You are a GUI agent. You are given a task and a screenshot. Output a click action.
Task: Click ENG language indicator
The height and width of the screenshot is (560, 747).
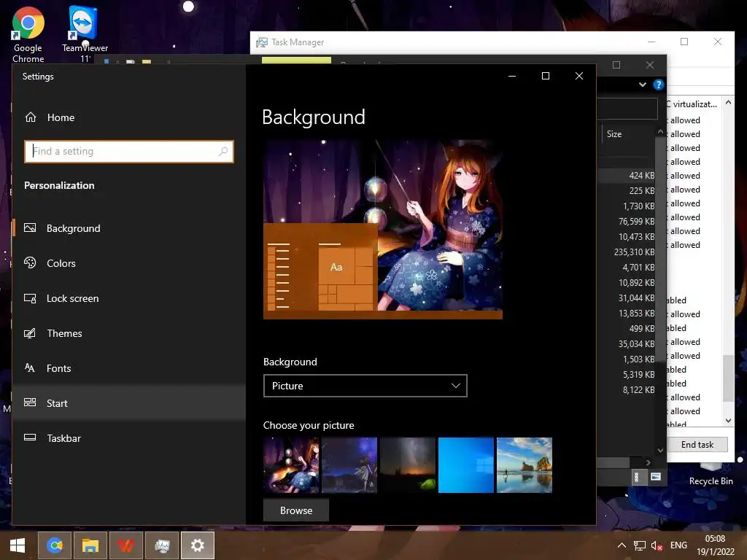[678, 545]
